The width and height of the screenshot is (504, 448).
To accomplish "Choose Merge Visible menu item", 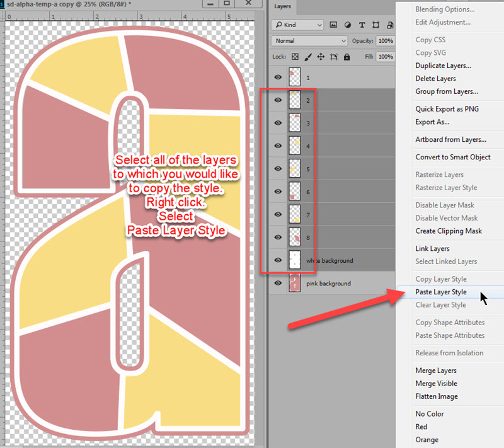I will [436, 383].
